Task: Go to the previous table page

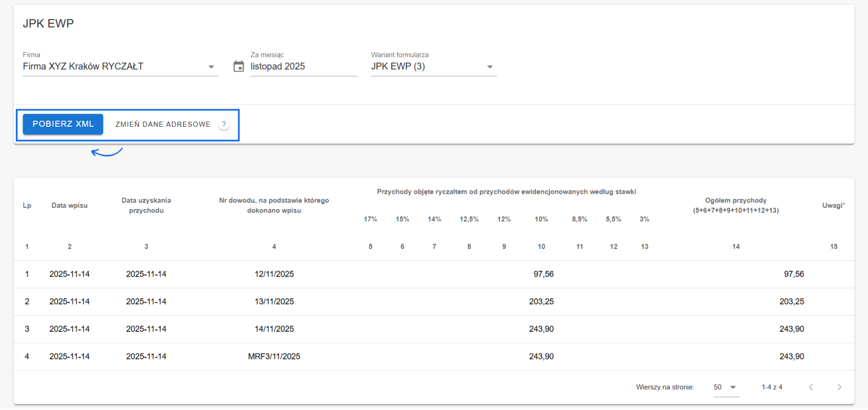Action: (x=811, y=387)
